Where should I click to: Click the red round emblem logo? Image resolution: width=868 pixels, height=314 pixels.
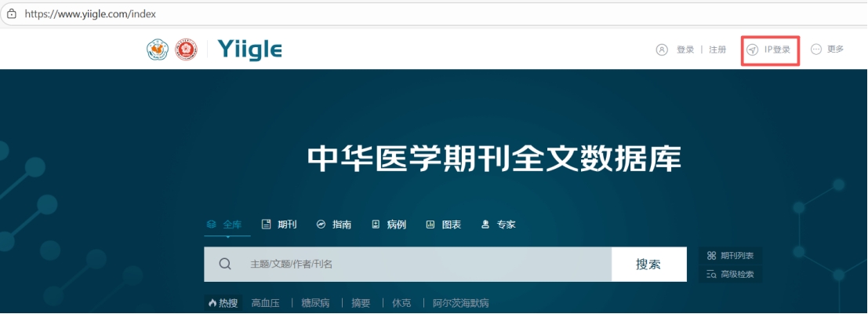pos(186,49)
